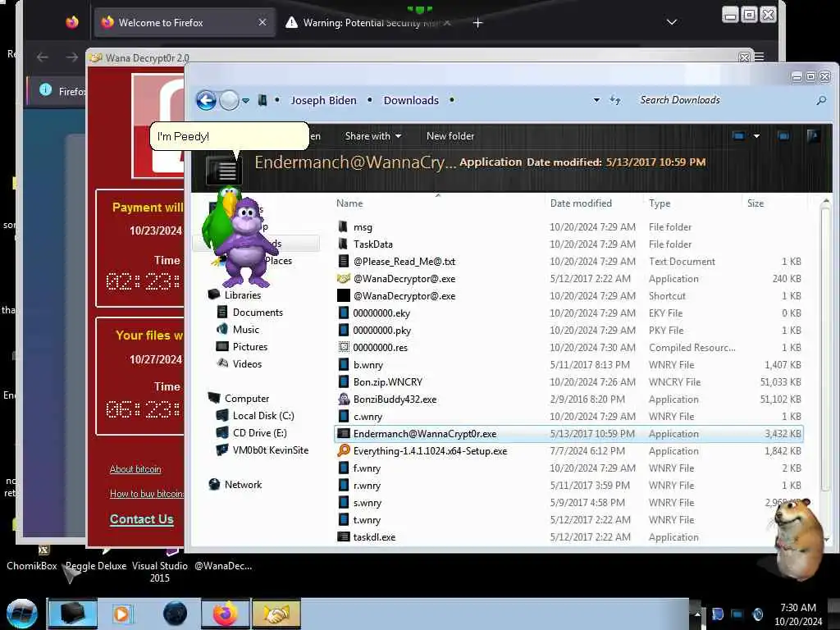Click the Explorer back arrow button

(206, 100)
